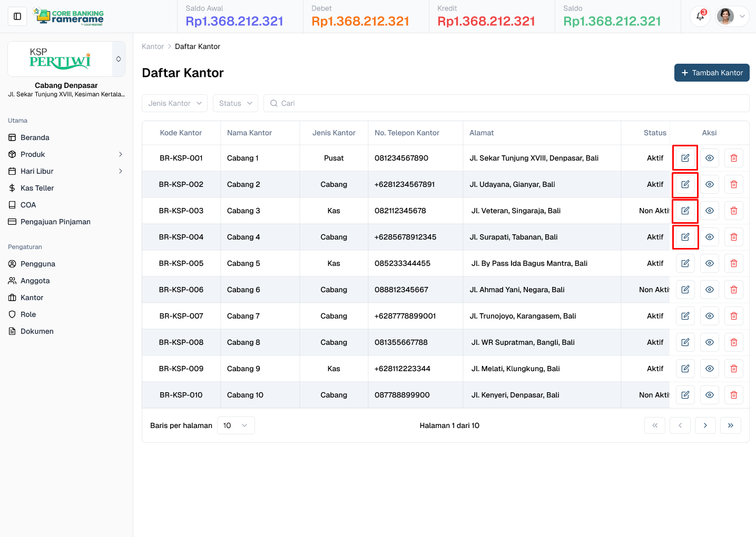Change the rows per page dropdown
756x537 pixels.
click(x=235, y=425)
